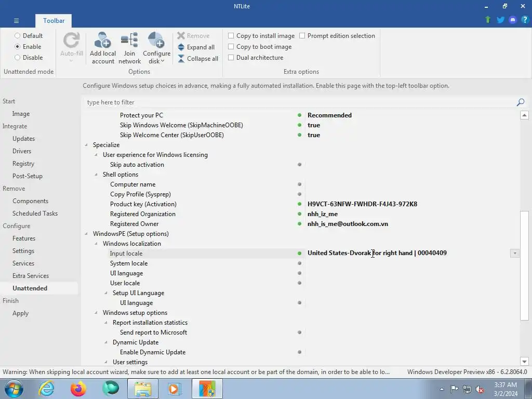Click Action Center flag tray icon
The height and width of the screenshot is (399, 532).
pyautogui.click(x=454, y=389)
